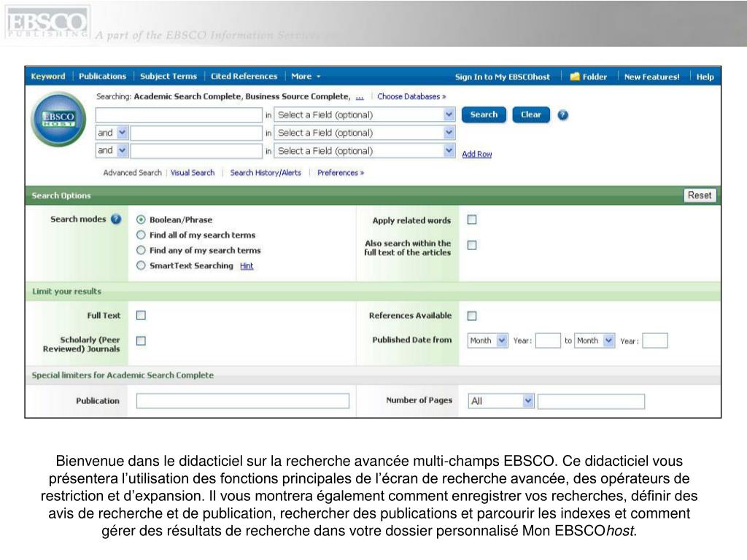Select Find all of my search terms
This screenshot has height=560, width=747.
pyautogui.click(x=141, y=235)
